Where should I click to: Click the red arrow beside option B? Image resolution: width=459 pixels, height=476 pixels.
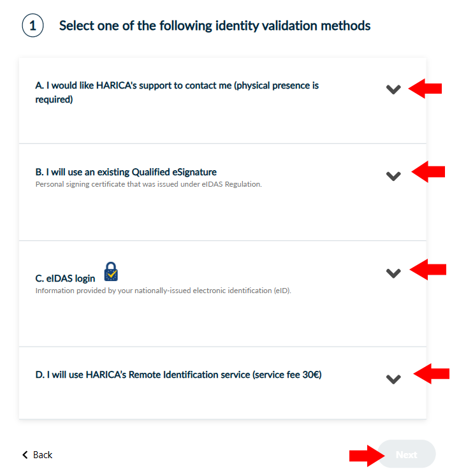point(428,171)
